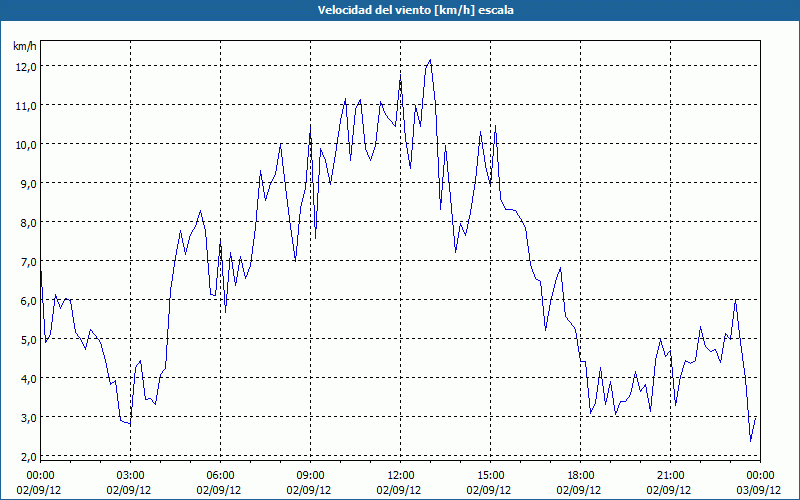Click the '12:00' time axis label

[401, 476]
